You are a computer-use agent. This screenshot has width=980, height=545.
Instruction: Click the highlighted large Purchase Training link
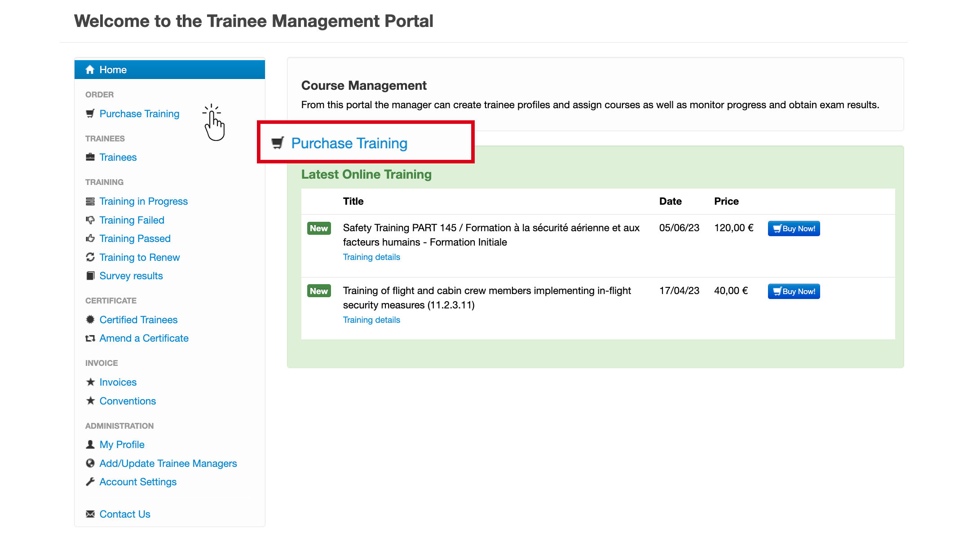(x=349, y=143)
